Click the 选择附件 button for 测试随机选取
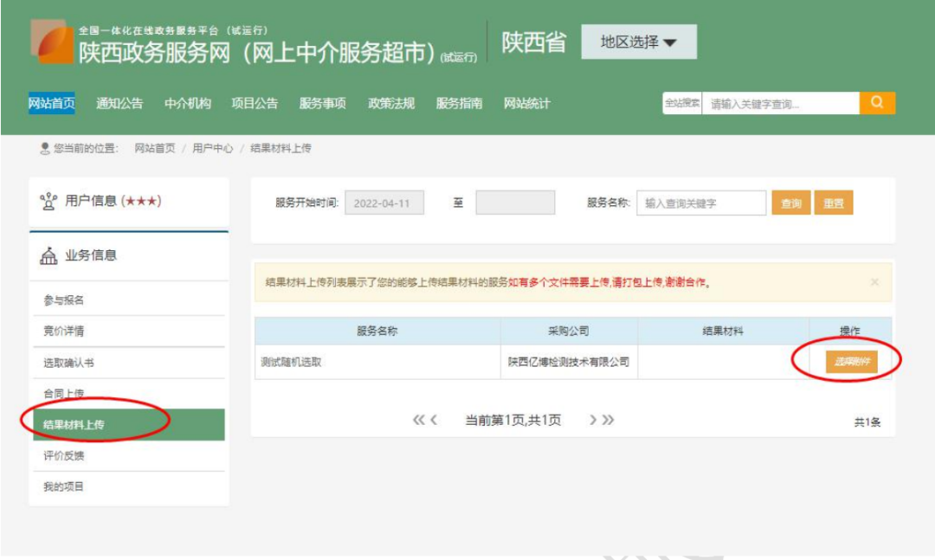Screen dimensions: 935x560 pyautogui.click(x=852, y=362)
